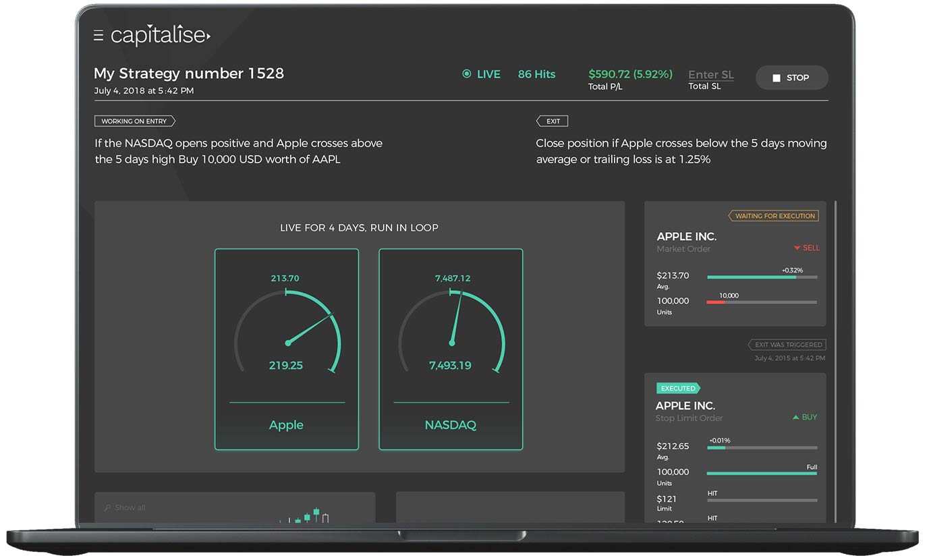Click the July 4, 2015 exit trigger timestamp
This screenshot has height=560, width=927.
(789, 358)
